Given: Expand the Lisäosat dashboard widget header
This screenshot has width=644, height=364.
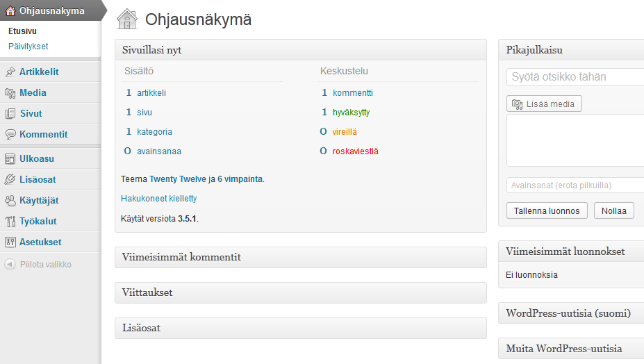Looking at the screenshot, I should click(x=301, y=328).
